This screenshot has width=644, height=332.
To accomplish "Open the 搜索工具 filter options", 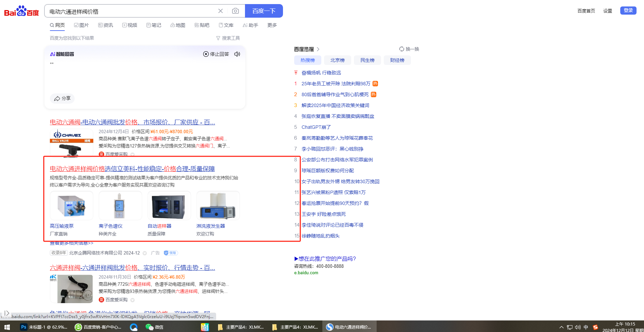I will pyautogui.click(x=228, y=38).
